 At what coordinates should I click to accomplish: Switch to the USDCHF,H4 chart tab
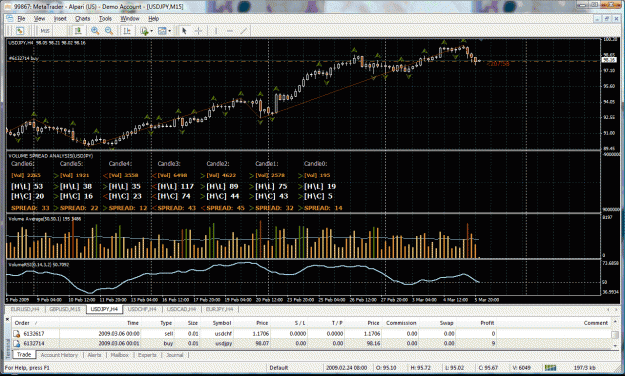142,309
